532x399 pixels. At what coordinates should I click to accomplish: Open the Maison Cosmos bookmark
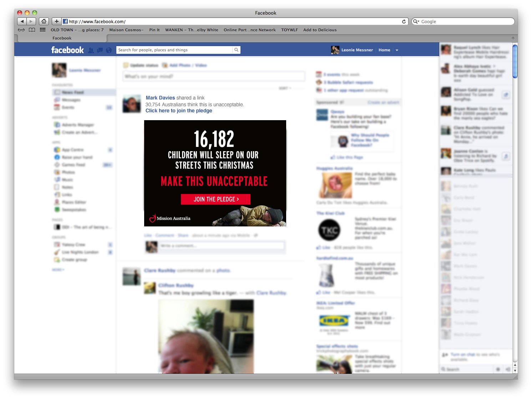pos(126,30)
